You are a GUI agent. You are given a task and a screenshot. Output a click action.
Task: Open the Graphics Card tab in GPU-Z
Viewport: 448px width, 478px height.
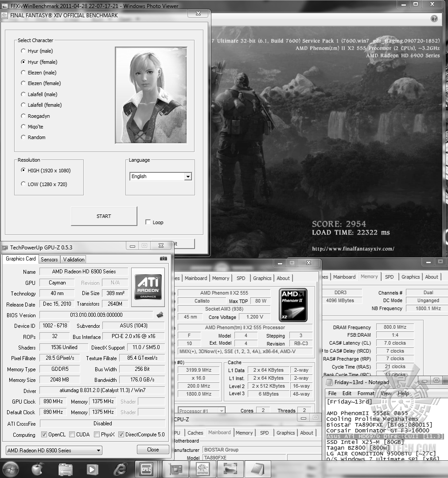pyautogui.click(x=21, y=259)
